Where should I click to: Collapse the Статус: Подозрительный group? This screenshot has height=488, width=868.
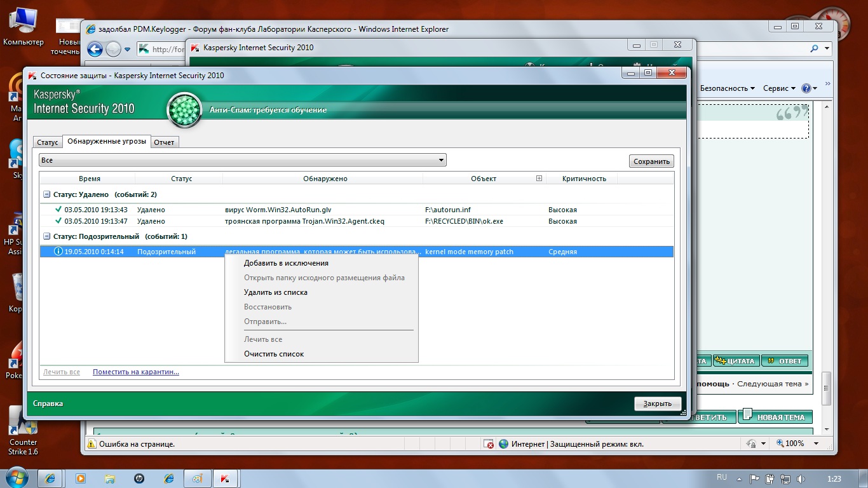[x=46, y=236]
